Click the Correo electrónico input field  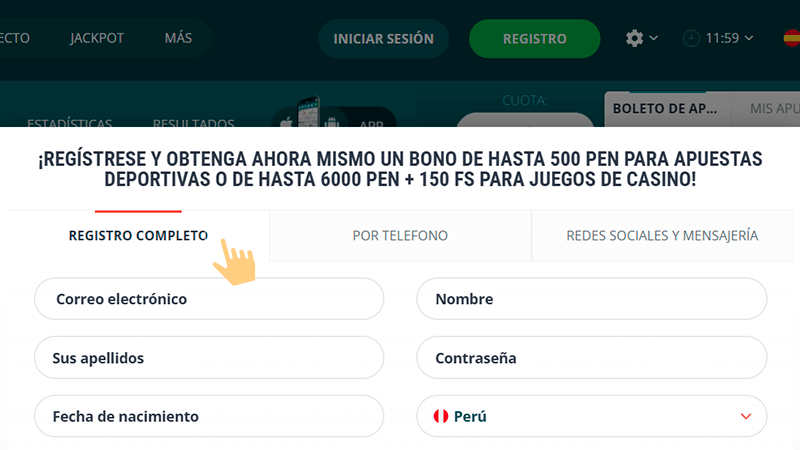pos(209,299)
